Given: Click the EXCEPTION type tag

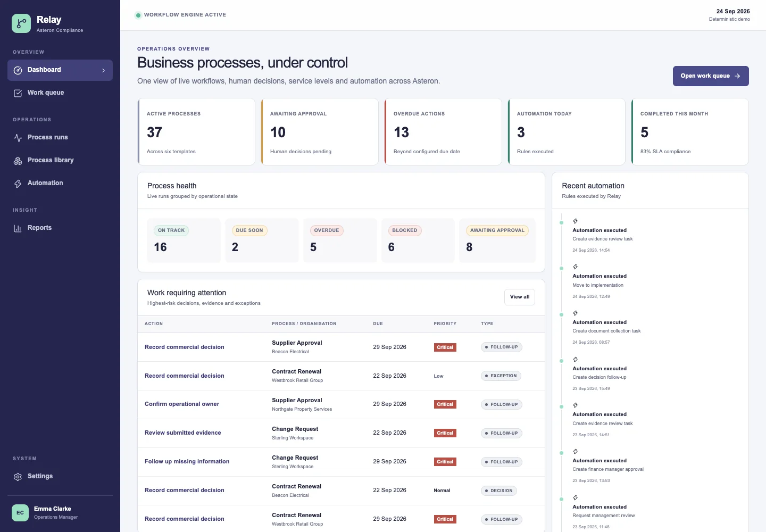Looking at the screenshot, I should [x=501, y=376].
